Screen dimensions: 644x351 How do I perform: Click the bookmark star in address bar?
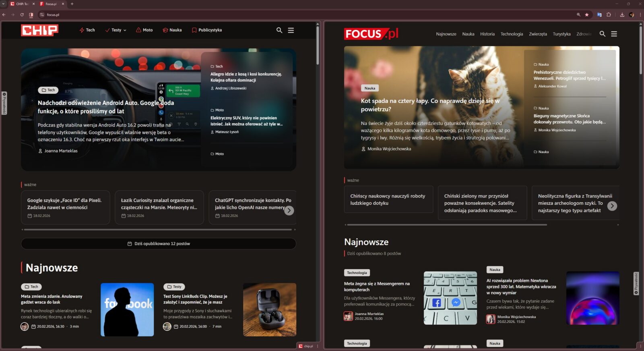[x=586, y=15]
